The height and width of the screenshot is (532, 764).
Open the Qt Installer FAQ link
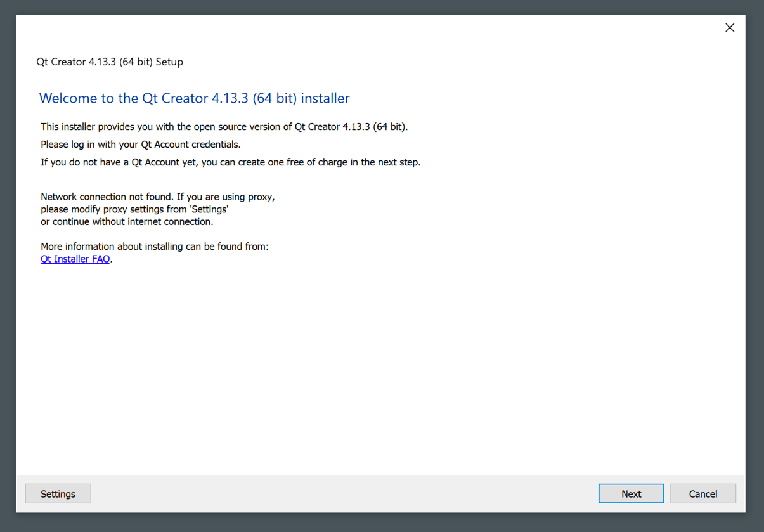[x=74, y=259]
